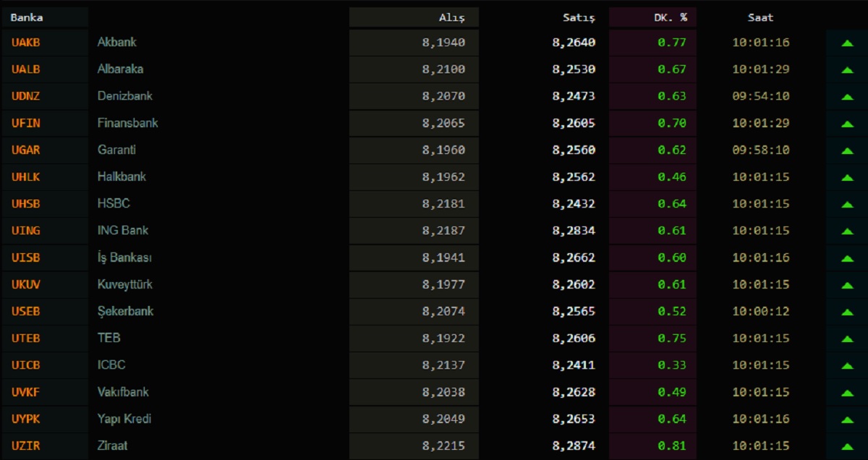868x460 pixels.
Task: Click the green up arrow in ICBC row
Action: 847,366
